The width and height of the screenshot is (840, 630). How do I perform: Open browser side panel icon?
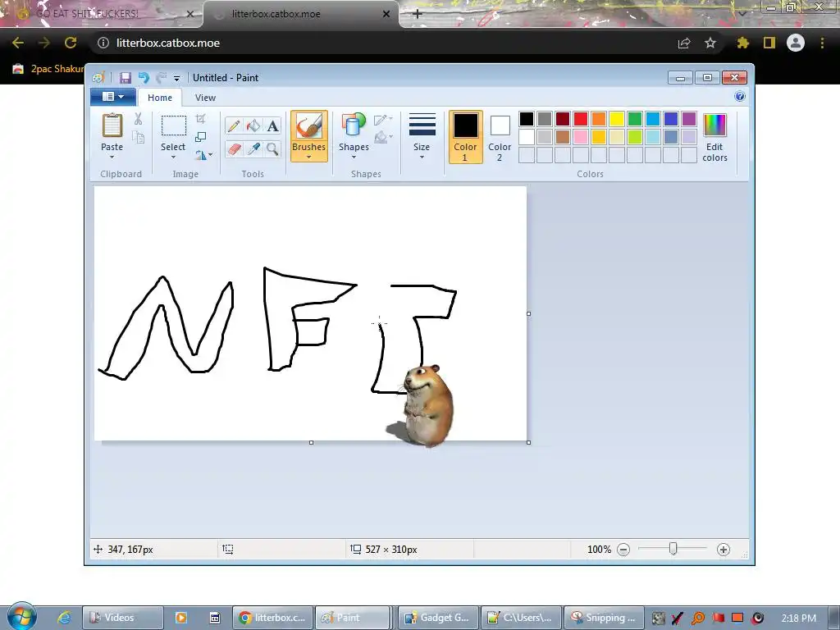pyautogui.click(x=769, y=43)
